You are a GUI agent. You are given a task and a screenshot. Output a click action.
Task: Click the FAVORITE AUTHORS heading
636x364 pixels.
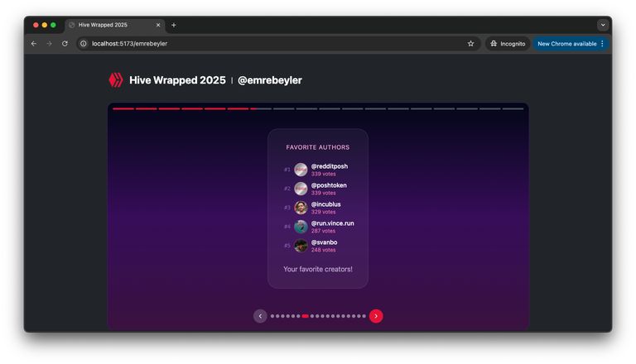coord(318,147)
